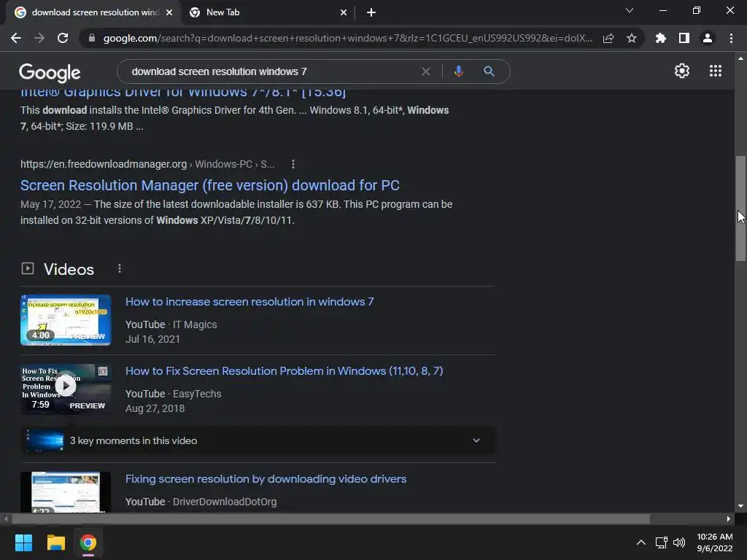Click the horizontal scrollbar thumb
747x560 pixels.
click(x=330, y=518)
